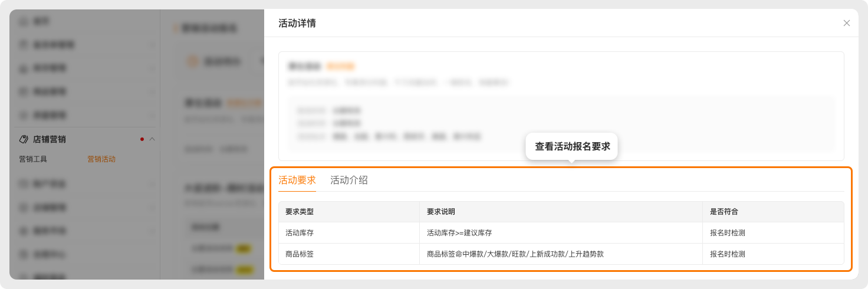Screen dimensions: 868x289
Task: Select the 活动库存 requirement type cell
Action: tap(300, 233)
